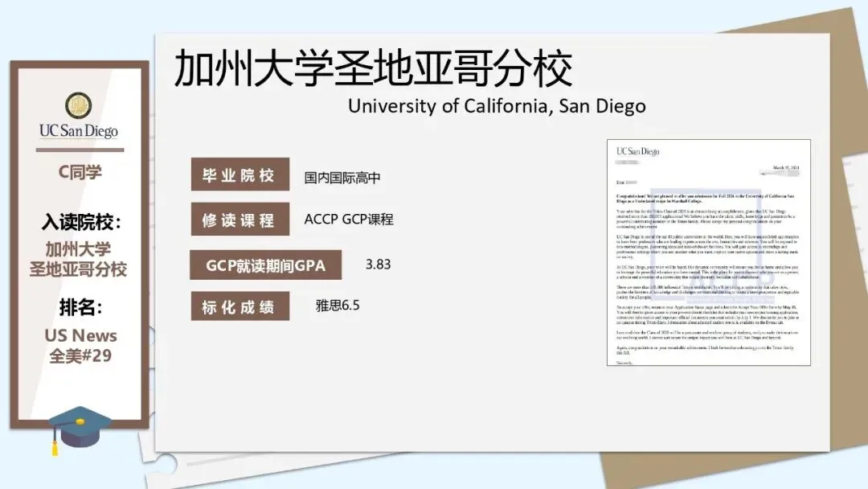Click the UC San Diego letterhead in letter

pos(637,151)
